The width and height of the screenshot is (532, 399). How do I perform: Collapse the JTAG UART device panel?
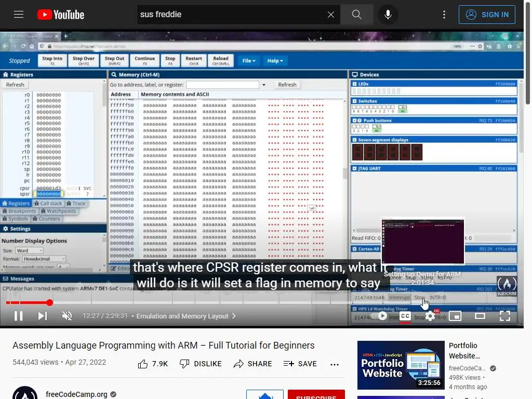coord(354,169)
